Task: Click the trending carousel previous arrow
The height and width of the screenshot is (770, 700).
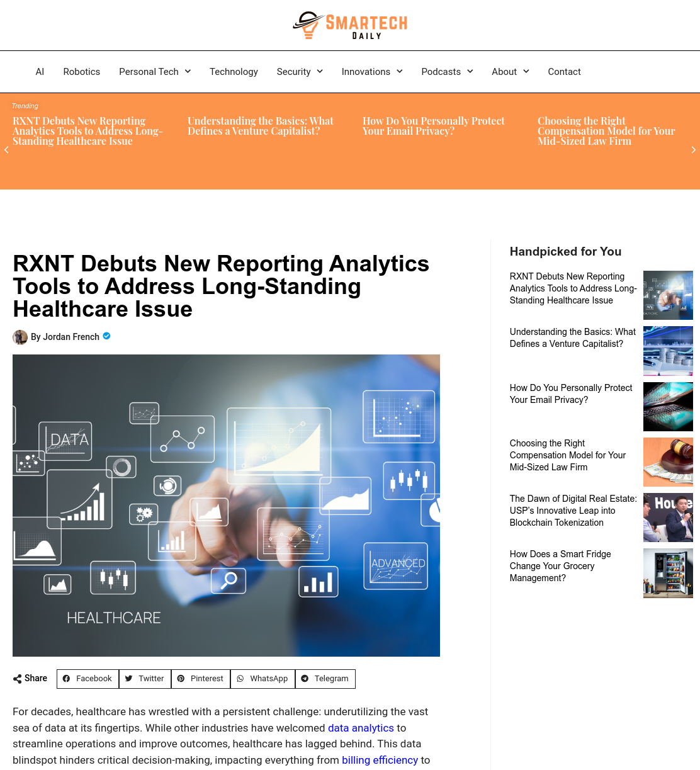Action: [x=6, y=150]
